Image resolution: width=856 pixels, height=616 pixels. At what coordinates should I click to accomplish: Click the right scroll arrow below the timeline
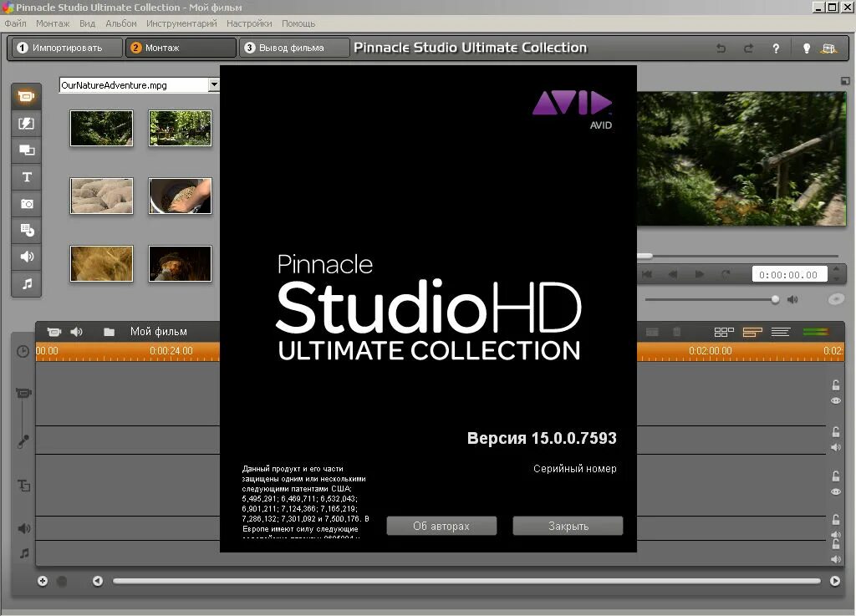[835, 581]
